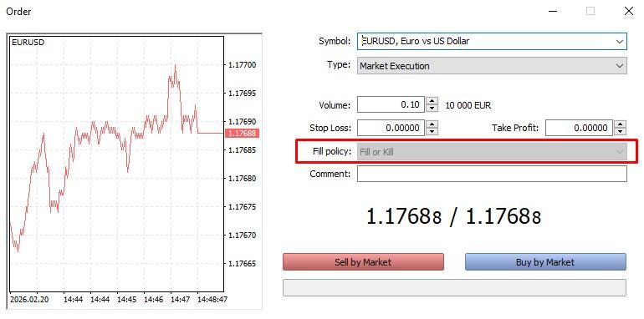This screenshot has width=644, height=319.
Task: Decrease Volume with the down arrow
Action: tap(432, 109)
